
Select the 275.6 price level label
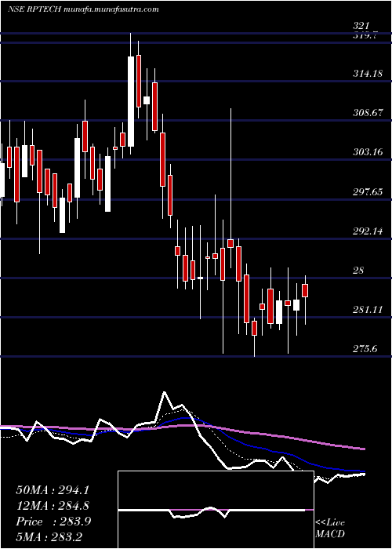click(365, 349)
